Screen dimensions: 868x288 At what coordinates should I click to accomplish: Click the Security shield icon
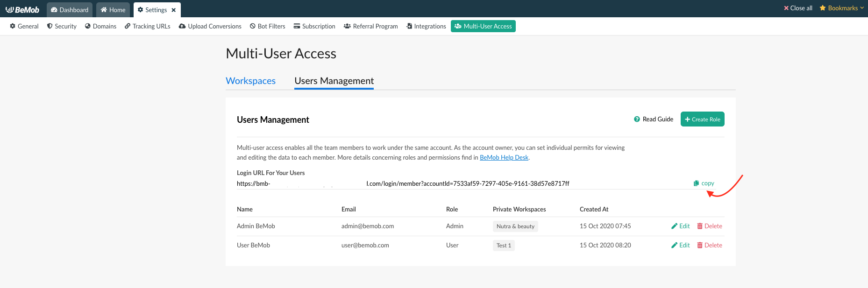[50, 26]
